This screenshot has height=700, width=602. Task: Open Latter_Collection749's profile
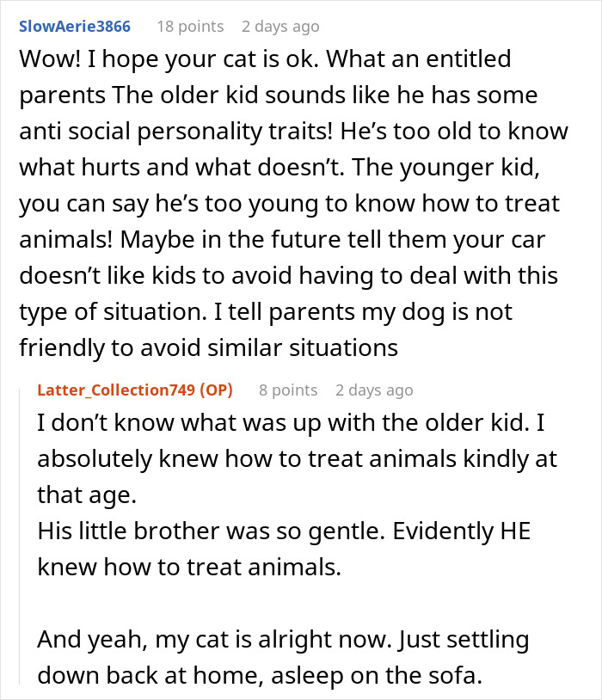click(x=116, y=390)
